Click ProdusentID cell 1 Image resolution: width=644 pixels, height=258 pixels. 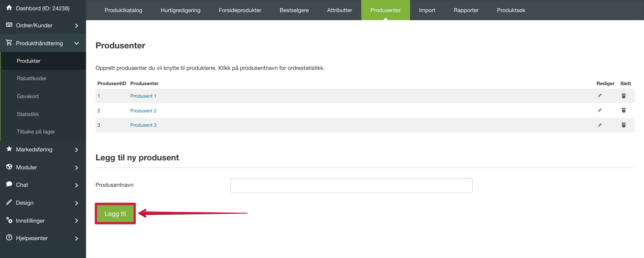pos(99,96)
